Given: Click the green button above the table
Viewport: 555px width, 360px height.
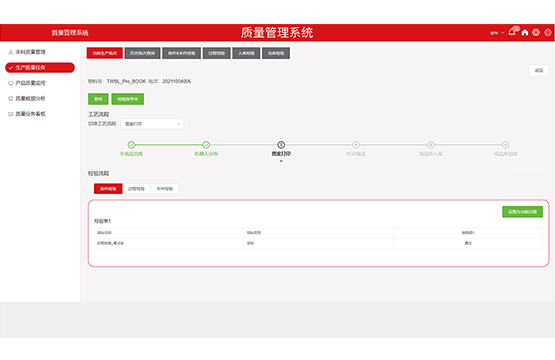Looking at the screenshot, I should coord(522,212).
